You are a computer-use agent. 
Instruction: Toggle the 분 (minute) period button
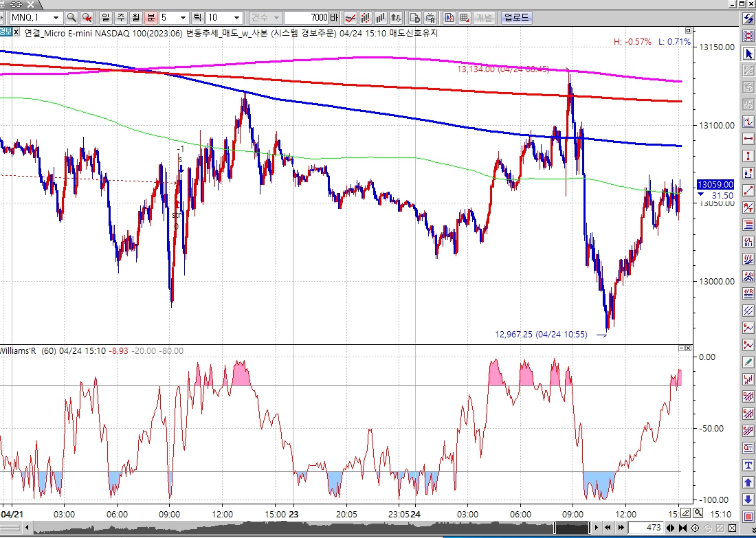pyautogui.click(x=151, y=17)
